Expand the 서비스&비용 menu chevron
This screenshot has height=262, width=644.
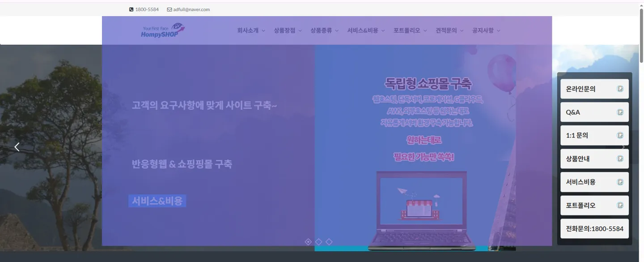pos(383,31)
